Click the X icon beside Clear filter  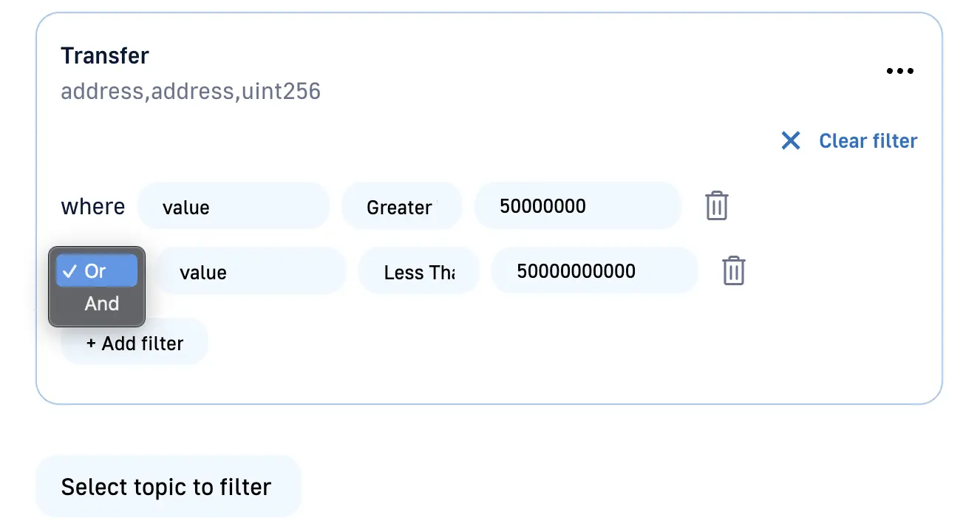point(791,140)
